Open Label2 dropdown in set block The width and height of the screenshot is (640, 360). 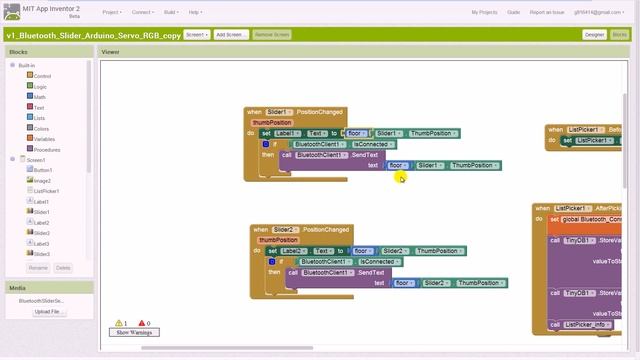click(x=294, y=251)
